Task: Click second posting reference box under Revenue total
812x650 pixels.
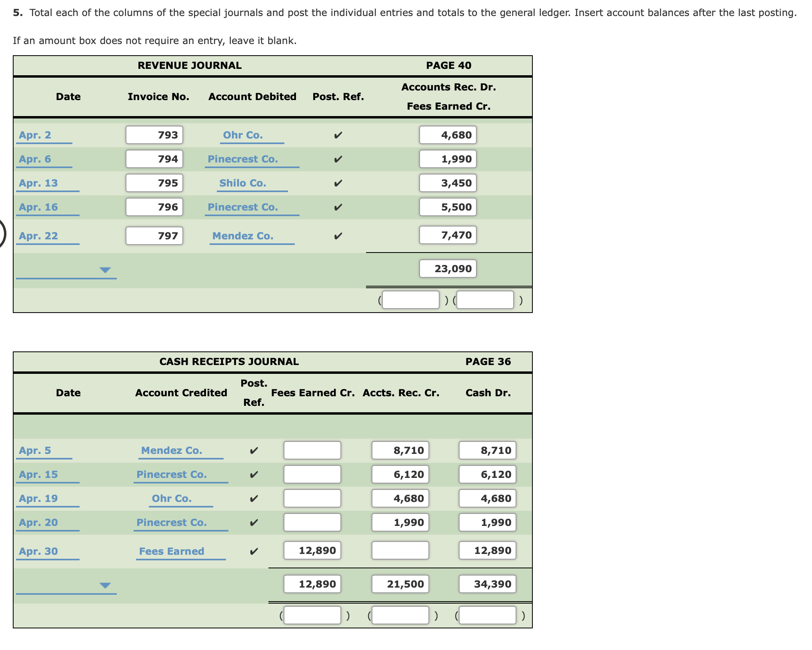Action: [x=485, y=300]
